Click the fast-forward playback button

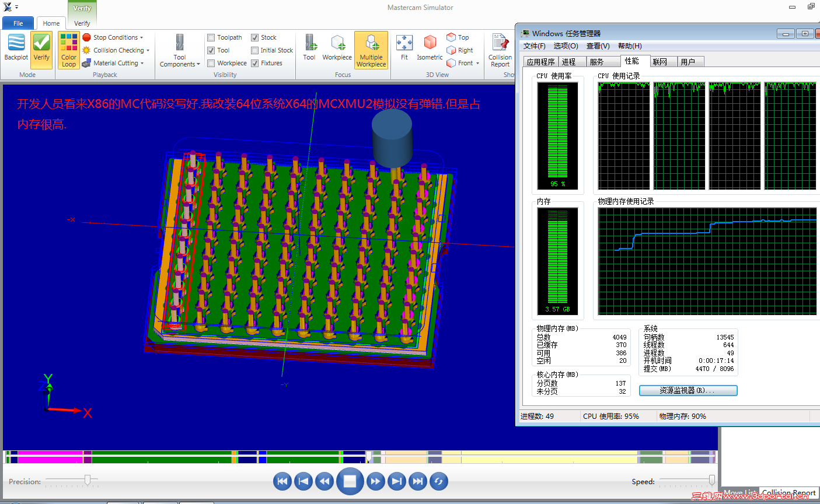pos(375,481)
